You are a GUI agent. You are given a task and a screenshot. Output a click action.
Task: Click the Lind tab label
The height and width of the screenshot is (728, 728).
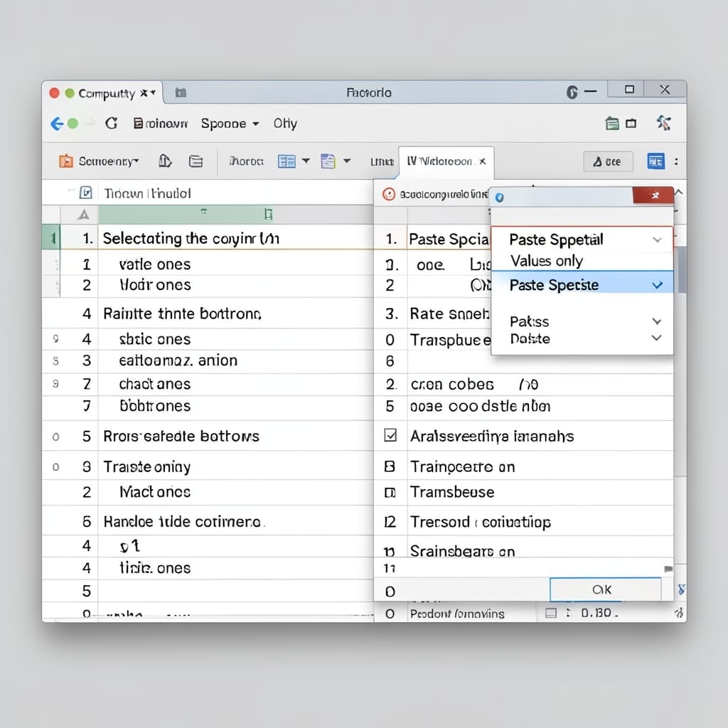(382, 161)
